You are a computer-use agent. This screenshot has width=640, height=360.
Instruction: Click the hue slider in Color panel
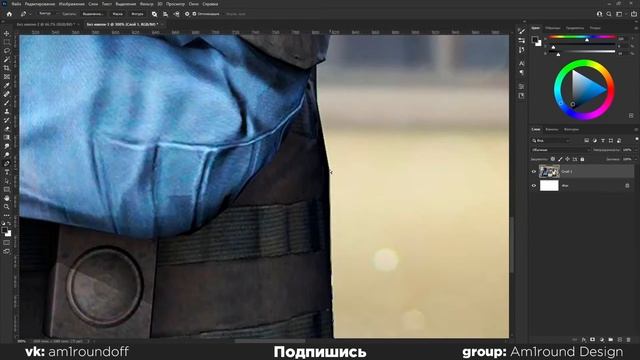pos(582,38)
